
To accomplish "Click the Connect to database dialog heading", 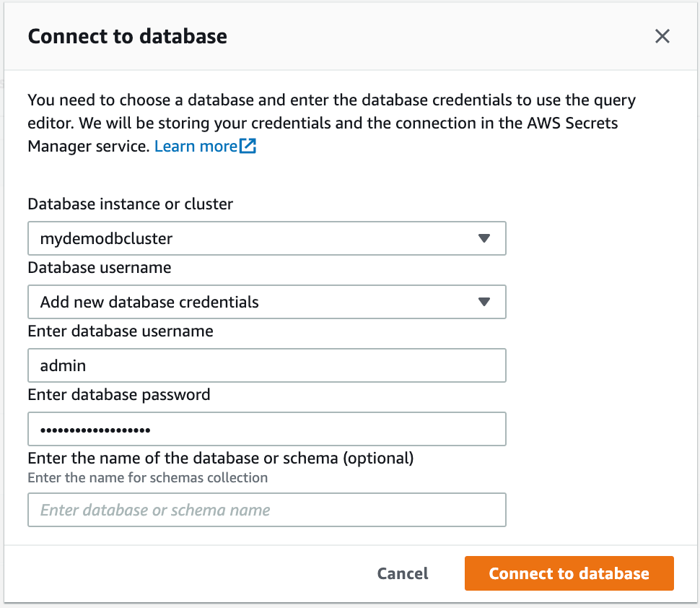I will (127, 36).
